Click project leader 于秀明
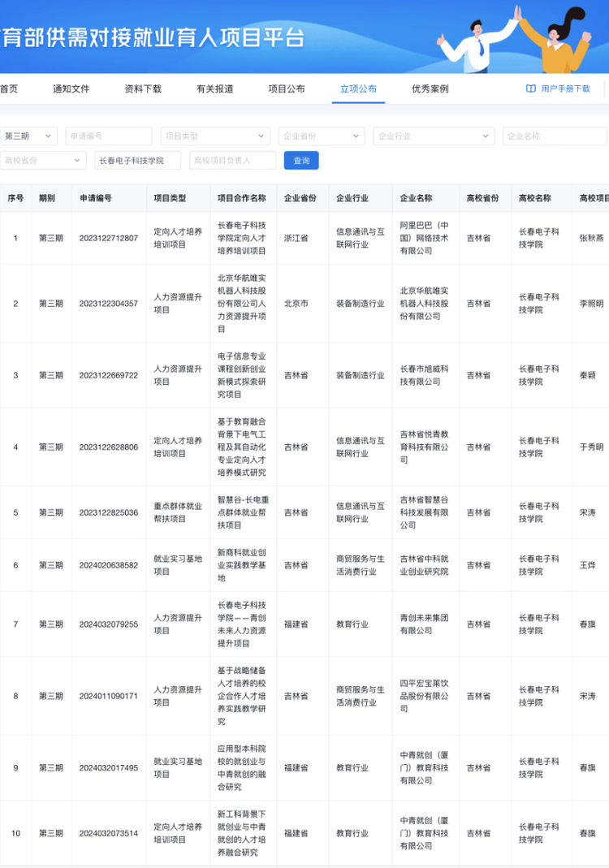The width and height of the screenshot is (609, 868). pyautogui.click(x=591, y=447)
